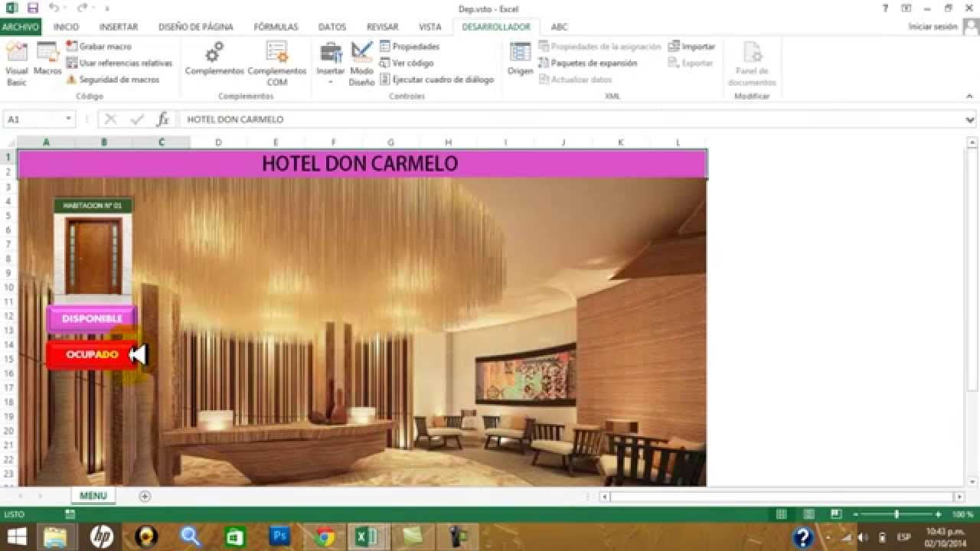Screen dimensions: 980x551
Task: Open Complementos COM dialog
Action: coord(277,64)
